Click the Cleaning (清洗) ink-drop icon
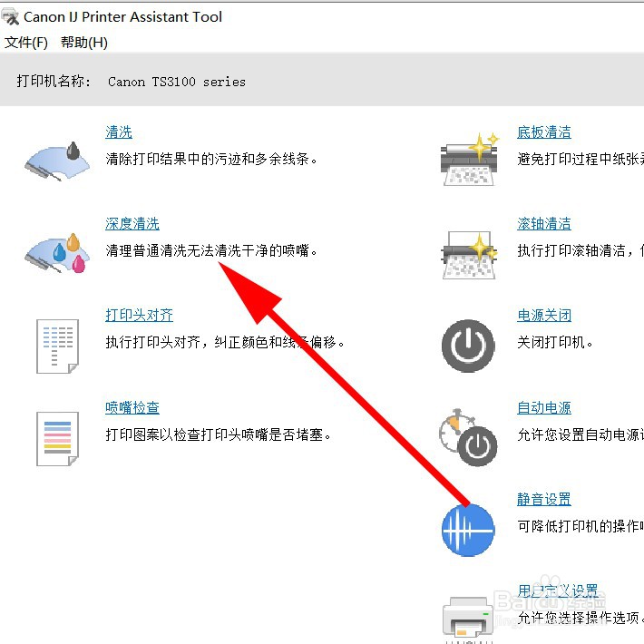Image resolution: width=644 pixels, height=644 pixels. point(57,161)
